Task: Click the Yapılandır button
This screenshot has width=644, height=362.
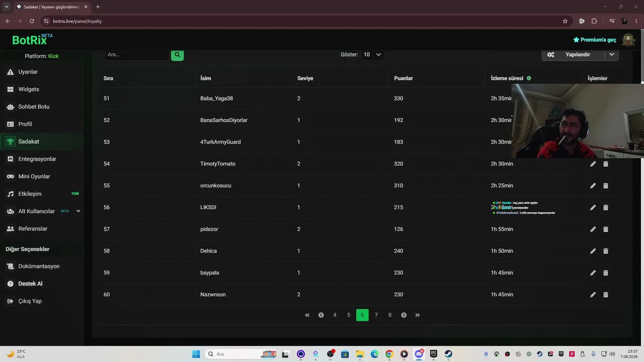Action: click(574, 54)
